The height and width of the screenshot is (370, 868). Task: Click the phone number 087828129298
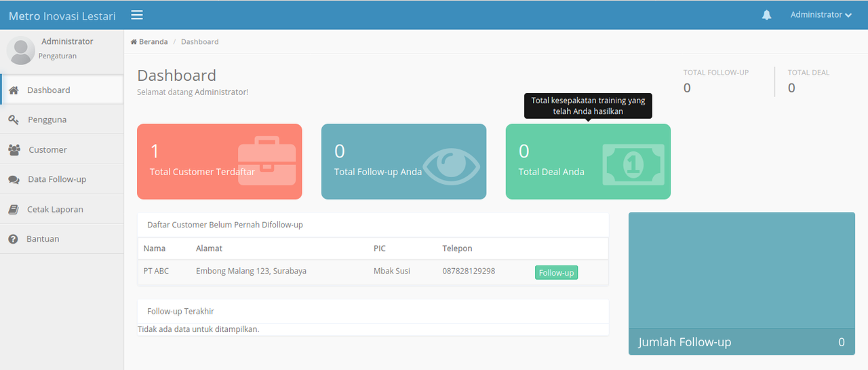[x=469, y=271]
